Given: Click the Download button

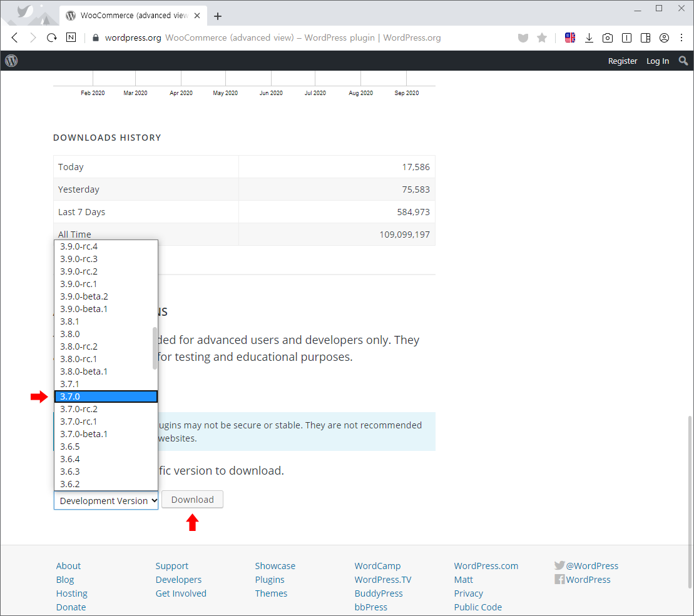Looking at the screenshot, I should [192, 499].
